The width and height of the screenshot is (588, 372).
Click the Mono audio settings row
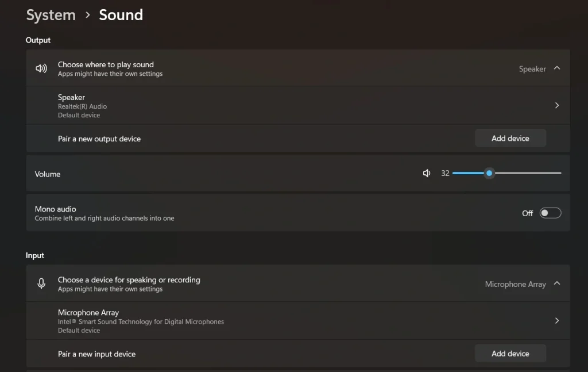230,213
